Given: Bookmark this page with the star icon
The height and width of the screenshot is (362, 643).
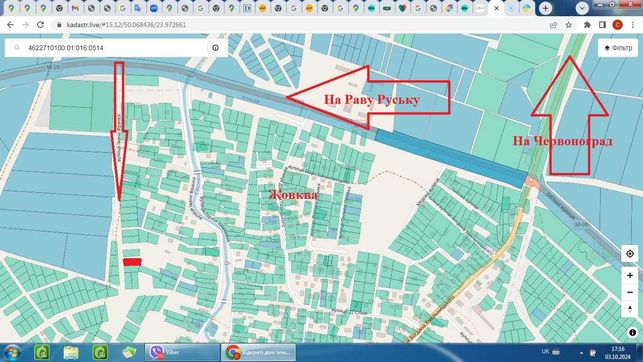Looking at the screenshot, I should [569, 25].
